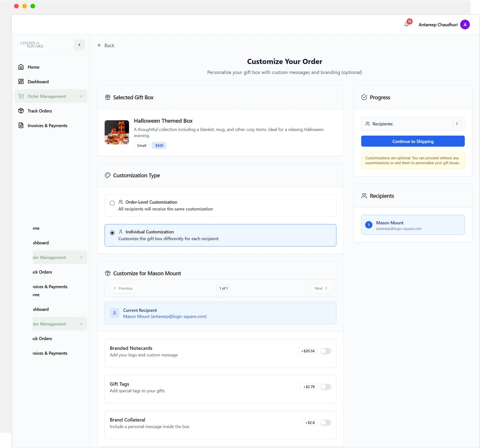
Task: Click the Halloween Themed Box thumbnail
Action: (117, 132)
